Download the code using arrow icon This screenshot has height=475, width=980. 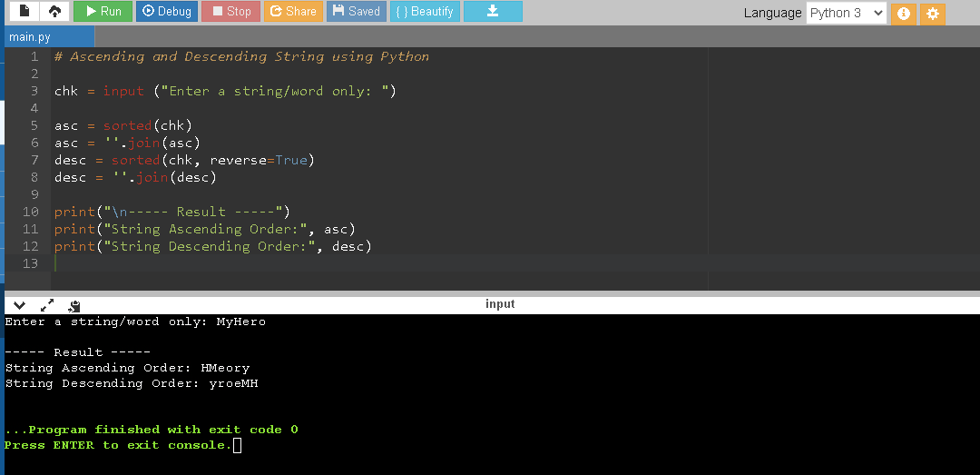coord(493,11)
